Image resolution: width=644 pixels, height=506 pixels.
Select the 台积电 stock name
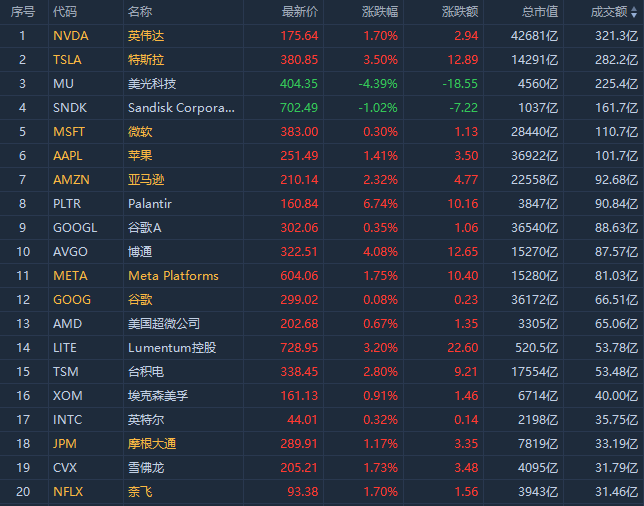[x=146, y=371]
